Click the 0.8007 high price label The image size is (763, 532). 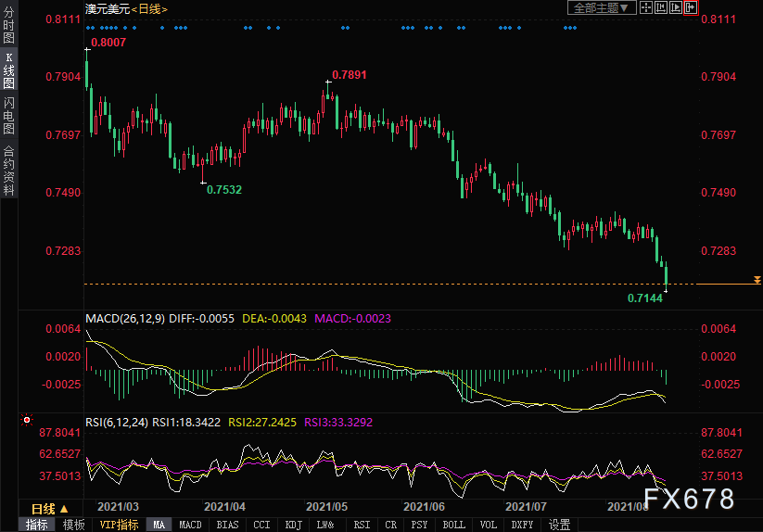(108, 43)
